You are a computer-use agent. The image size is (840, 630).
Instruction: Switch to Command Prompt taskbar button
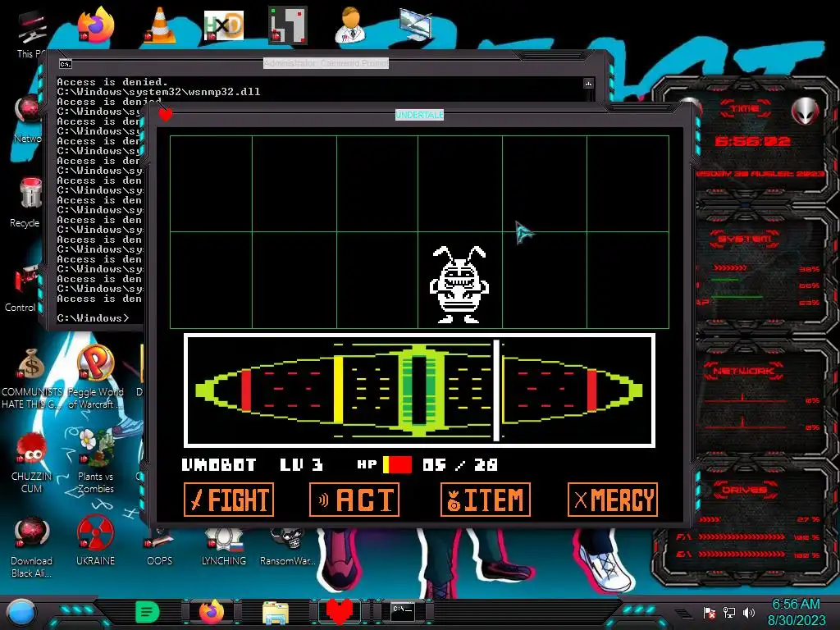tap(403, 612)
